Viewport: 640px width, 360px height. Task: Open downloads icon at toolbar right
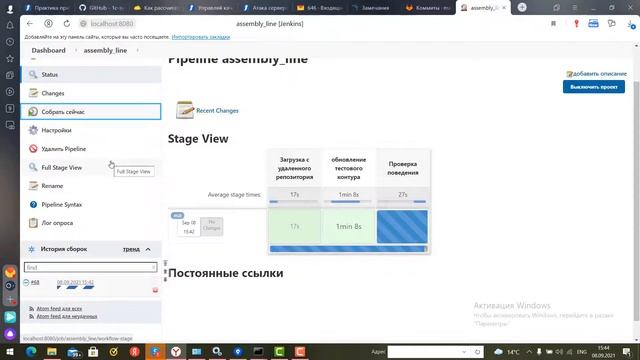[x=631, y=24]
